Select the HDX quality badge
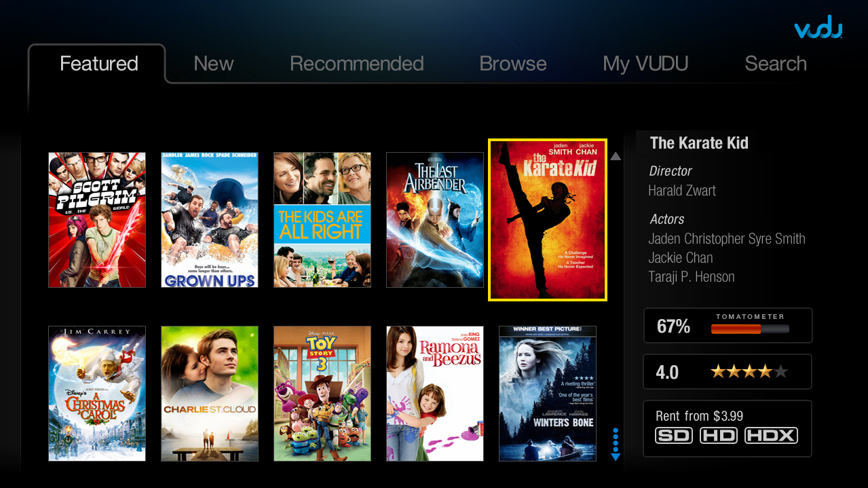 tap(771, 435)
